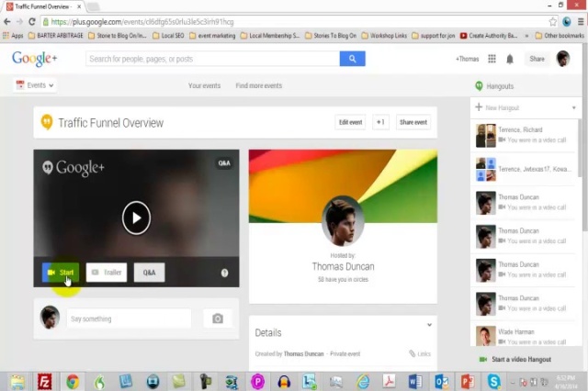Click the Share event button
Screen dimensions: 588x391
(x=413, y=122)
